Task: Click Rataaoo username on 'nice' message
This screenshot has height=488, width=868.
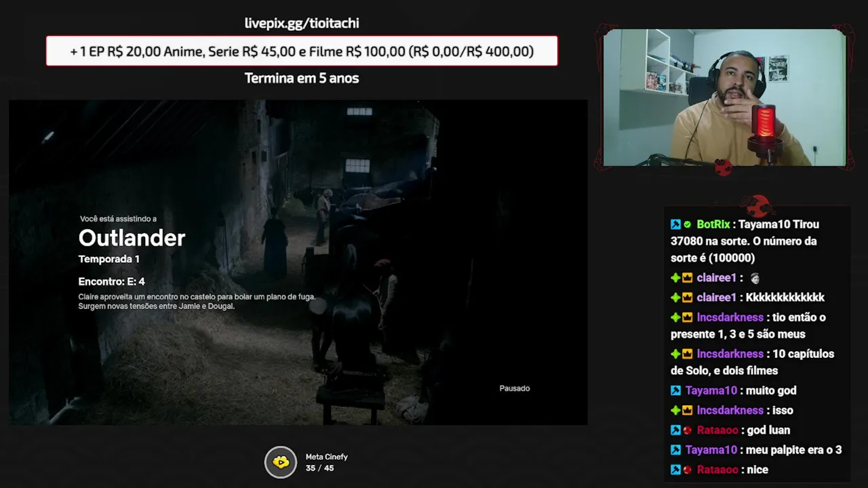Action: [717, 469]
